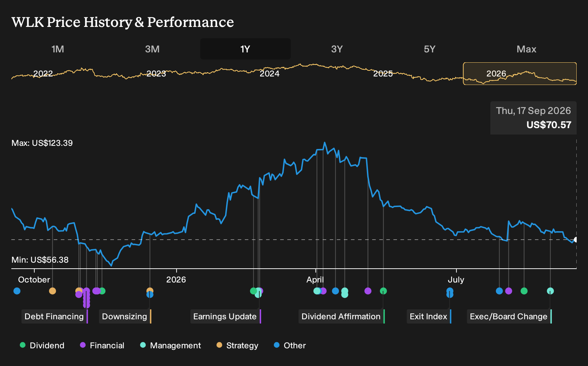Screen dimensions: 588x366
Task: Click 2024 in the overview mini chart
Action: tap(270, 74)
